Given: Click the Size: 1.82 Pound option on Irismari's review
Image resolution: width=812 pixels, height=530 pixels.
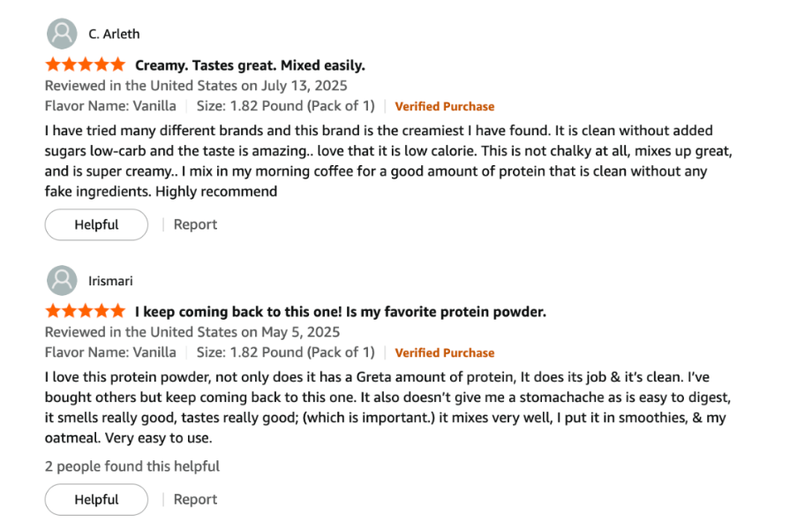Looking at the screenshot, I should [x=287, y=352].
